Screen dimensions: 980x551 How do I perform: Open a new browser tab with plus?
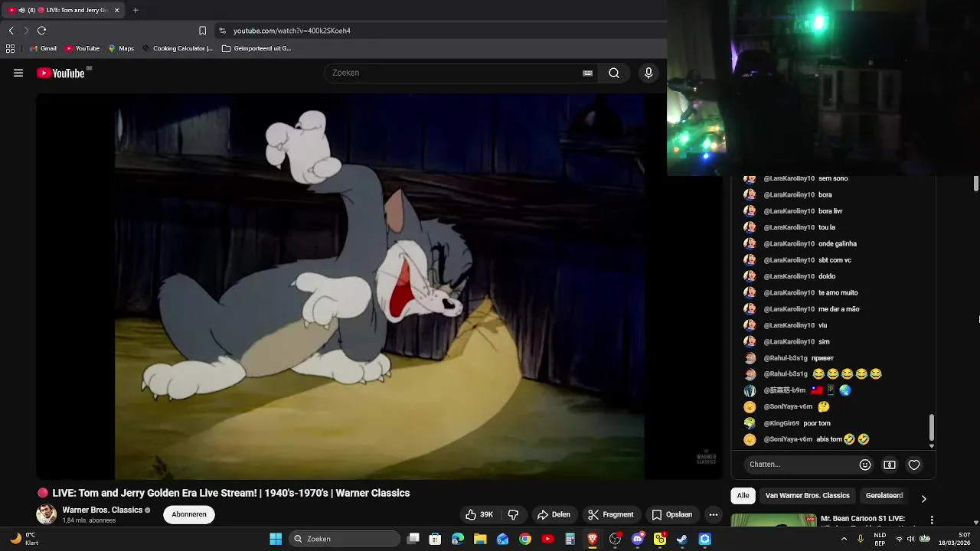(136, 10)
